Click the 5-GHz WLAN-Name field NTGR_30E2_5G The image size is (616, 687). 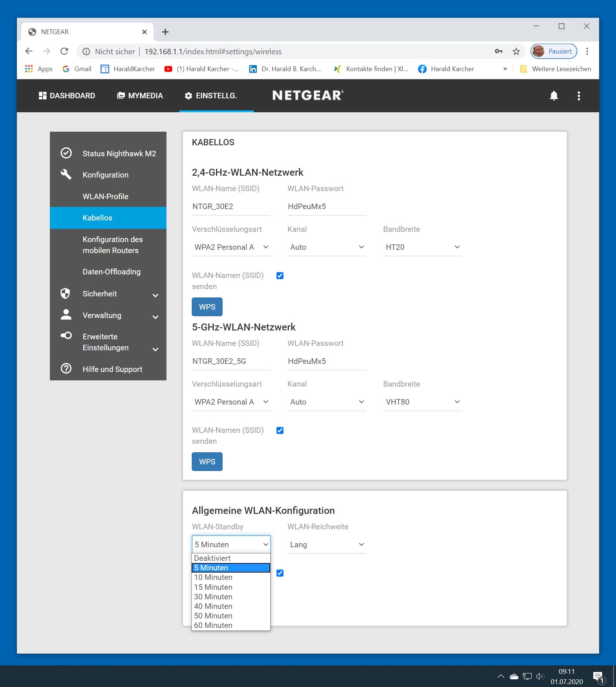click(x=231, y=361)
